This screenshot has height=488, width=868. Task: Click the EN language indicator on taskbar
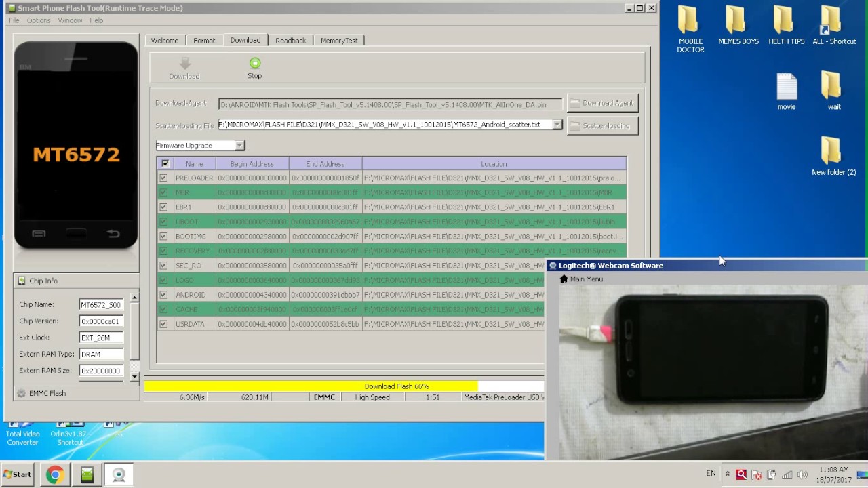coord(711,474)
